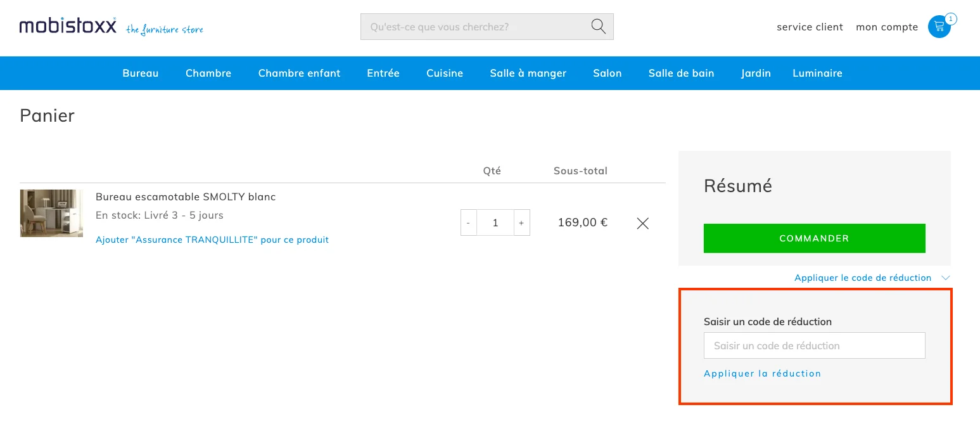The width and height of the screenshot is (980, 426).
Task: Click the cart item count badge
Action: [x=950, y=19]
